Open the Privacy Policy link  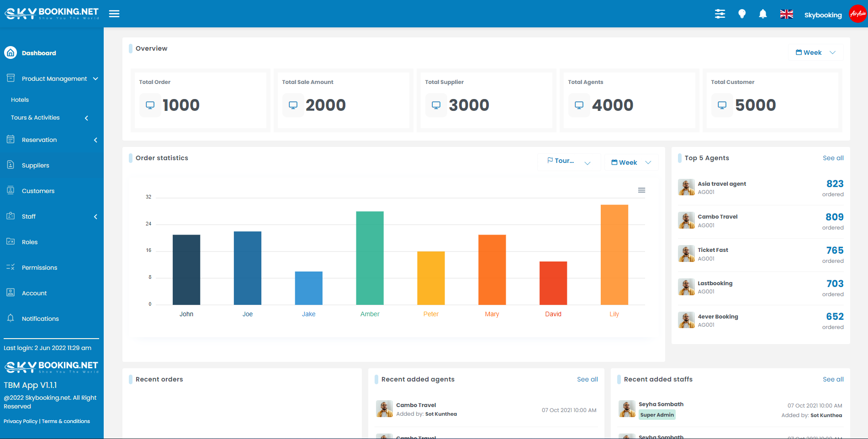pos(21,421)
